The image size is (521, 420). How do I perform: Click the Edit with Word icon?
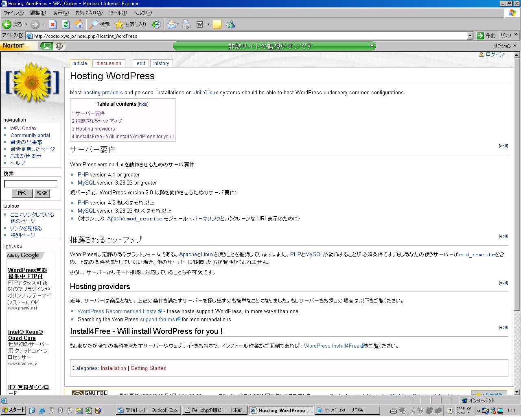(x=200, y=24)
